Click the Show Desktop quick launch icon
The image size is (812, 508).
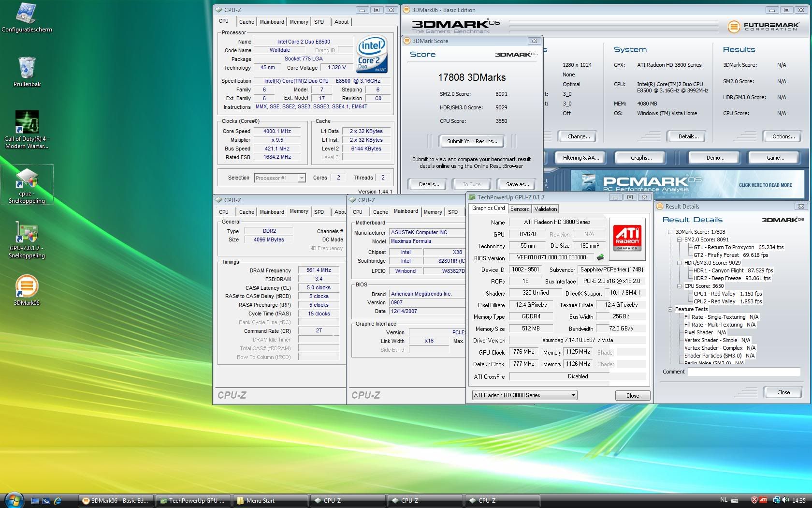35,501
